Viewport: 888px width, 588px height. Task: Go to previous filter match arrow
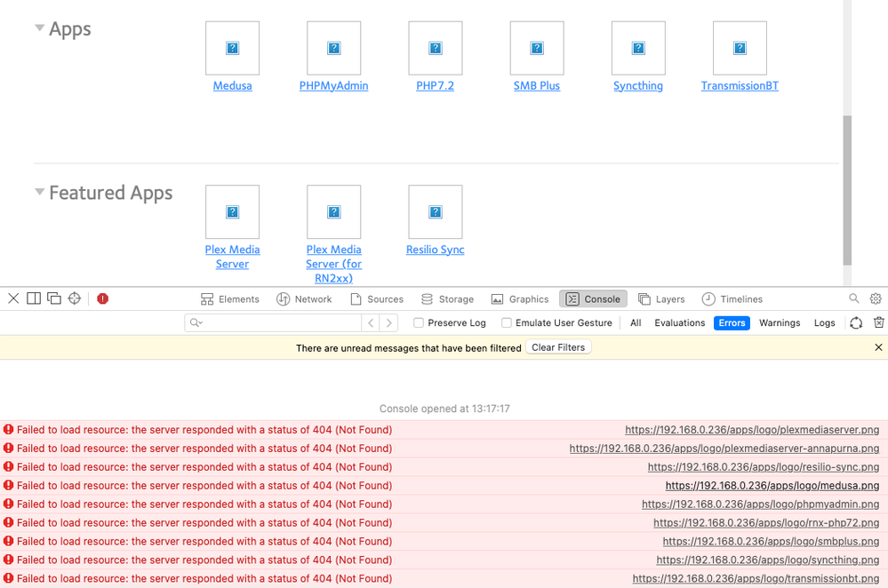coord(371,322)
